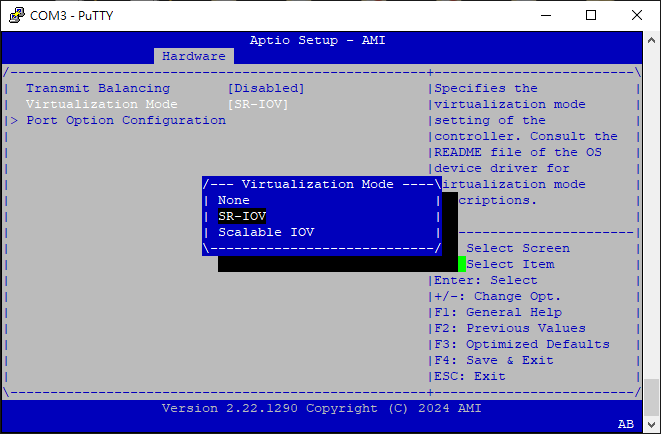Select the Virtualization Mode setting label
Screen dimensions: 661x434
click(101, 104)
